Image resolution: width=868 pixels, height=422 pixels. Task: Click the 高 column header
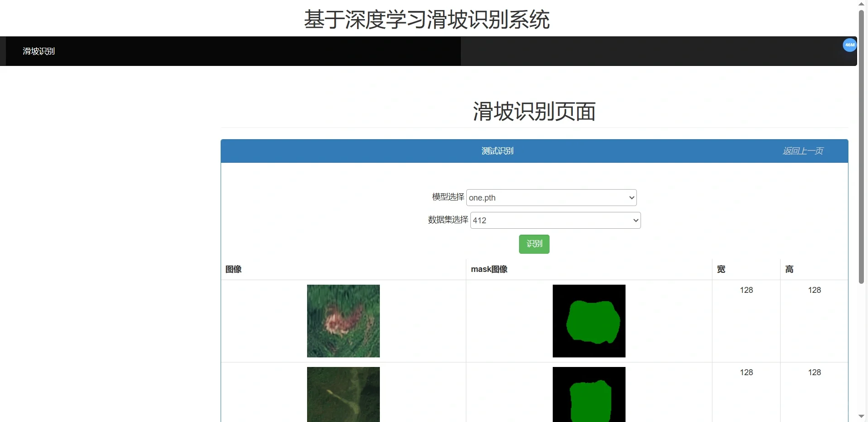point(790,269)
